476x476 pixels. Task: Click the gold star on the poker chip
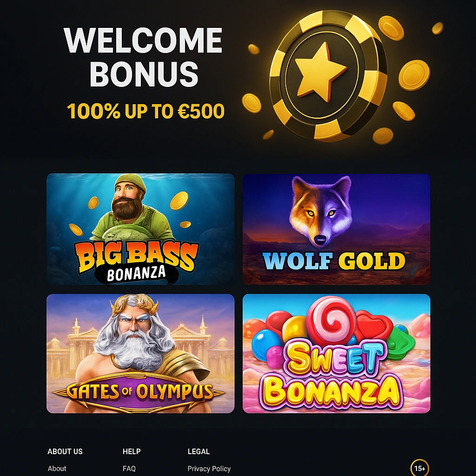tap(320, 72)
